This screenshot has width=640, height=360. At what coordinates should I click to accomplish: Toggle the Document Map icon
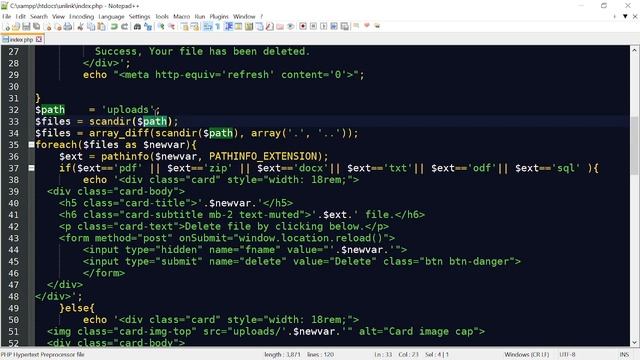(x=249, y=27)
